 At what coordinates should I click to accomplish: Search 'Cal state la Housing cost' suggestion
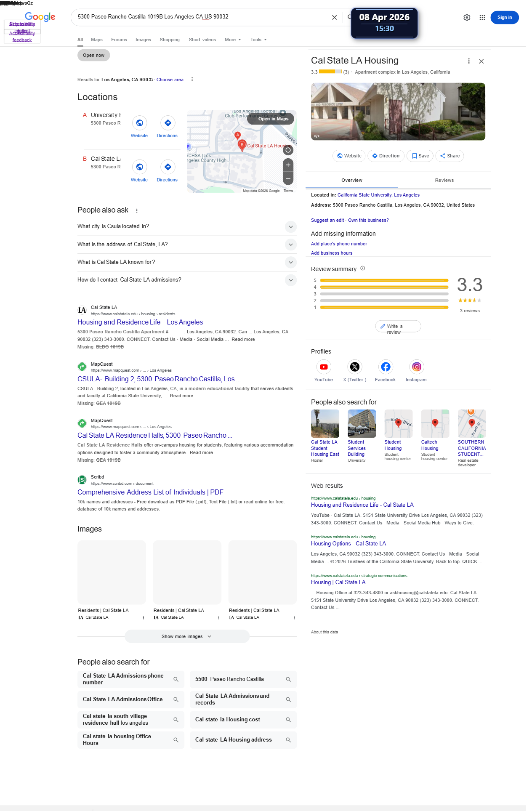pyautogui.click(x=243, y=720)
